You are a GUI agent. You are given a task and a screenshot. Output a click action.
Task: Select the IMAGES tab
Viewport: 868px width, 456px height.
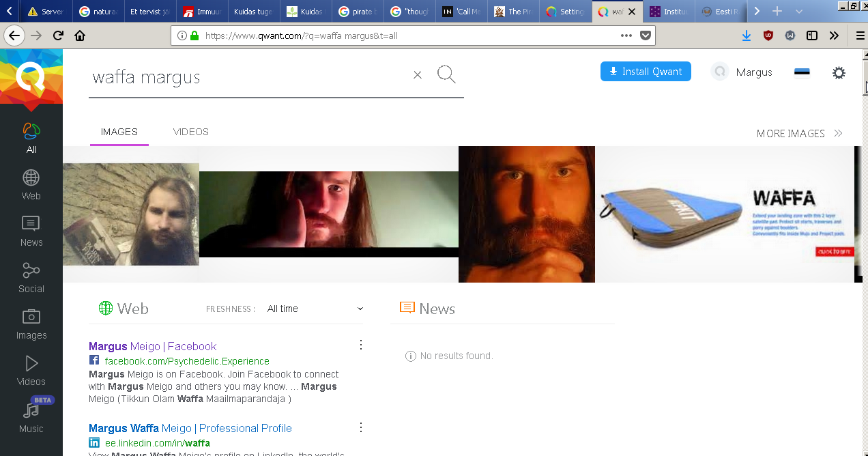(119, 132)
